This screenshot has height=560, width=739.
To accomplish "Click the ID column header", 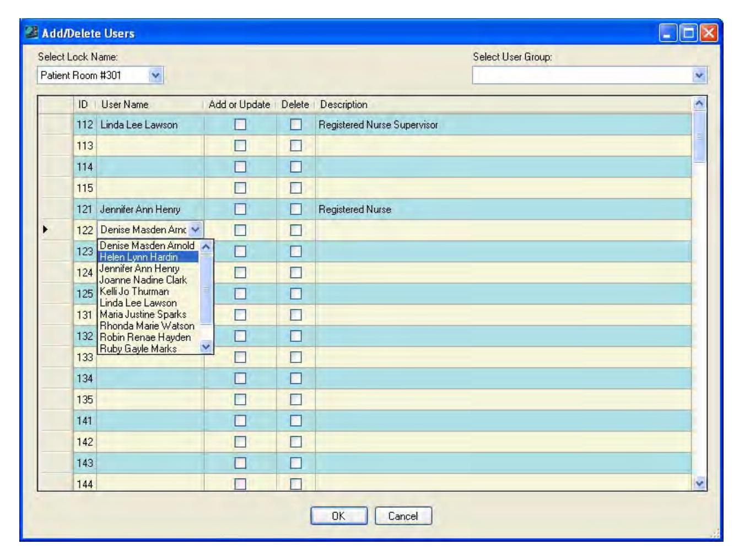I will point(85,105).
